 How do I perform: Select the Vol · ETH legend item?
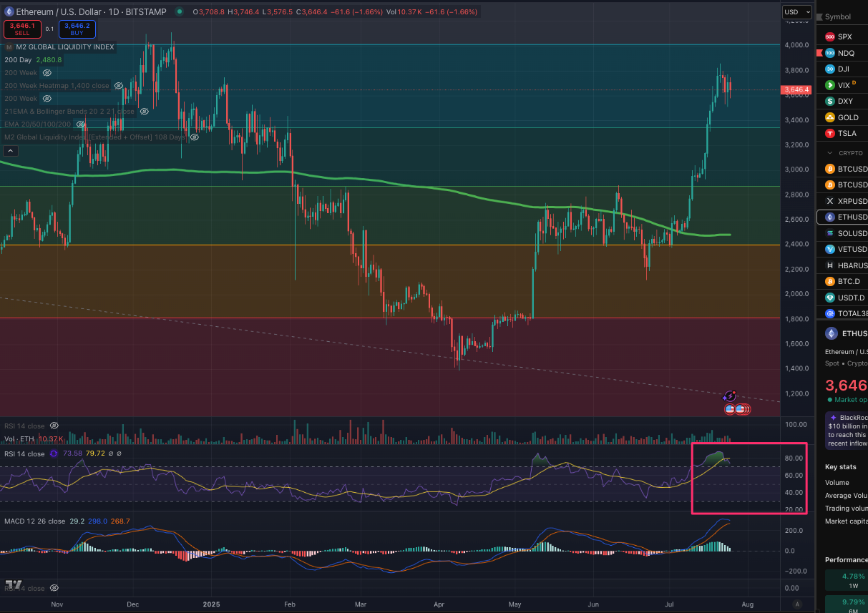pyautogui.click(x=19, y=438)
